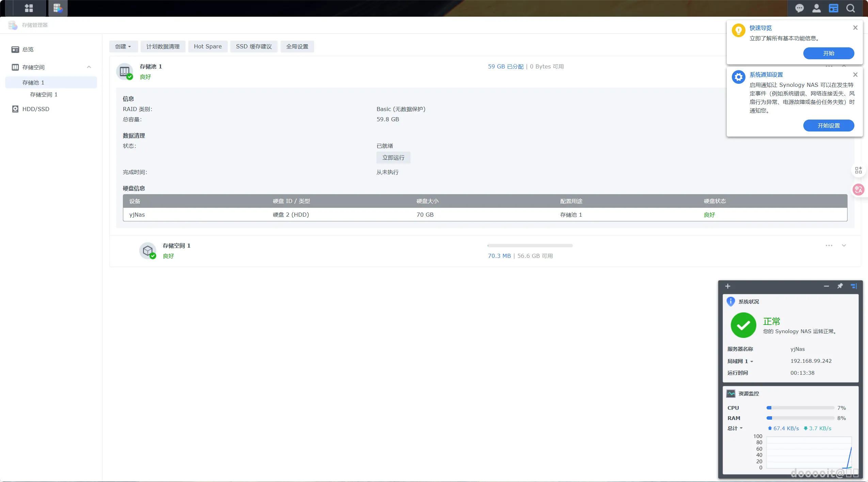
Task: Open the user account options icon
Action: tap(816, 8)
